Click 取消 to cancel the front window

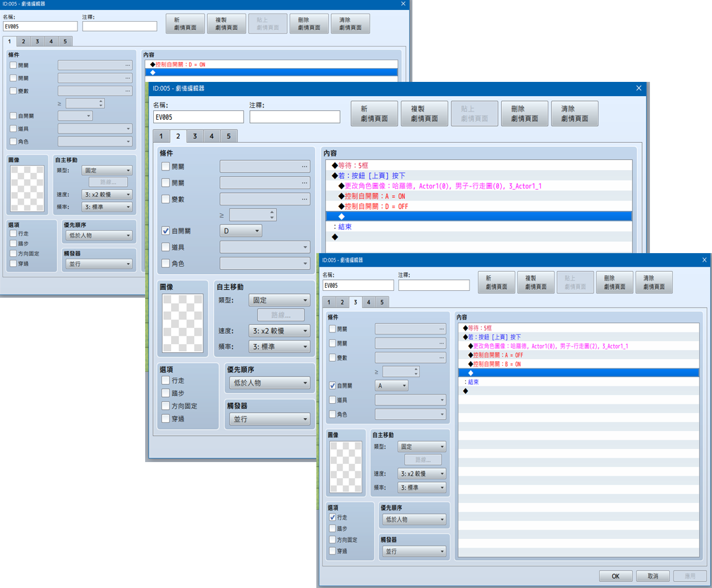pos(652,576)
